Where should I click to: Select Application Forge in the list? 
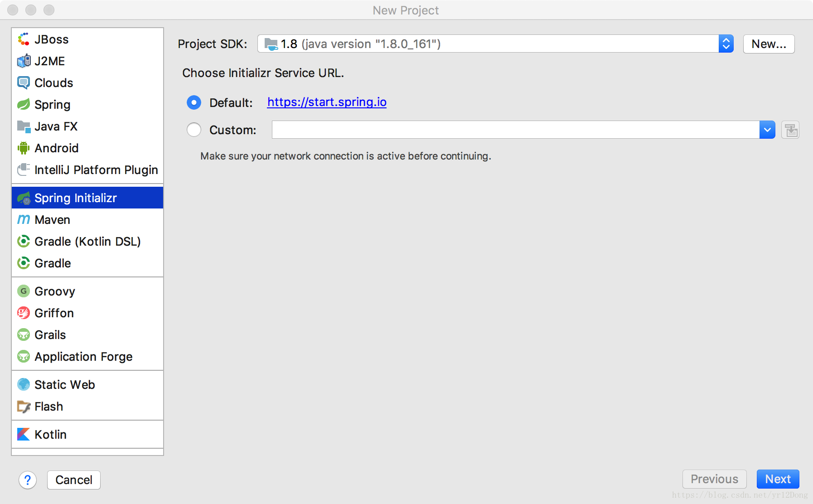click(87, 357)
